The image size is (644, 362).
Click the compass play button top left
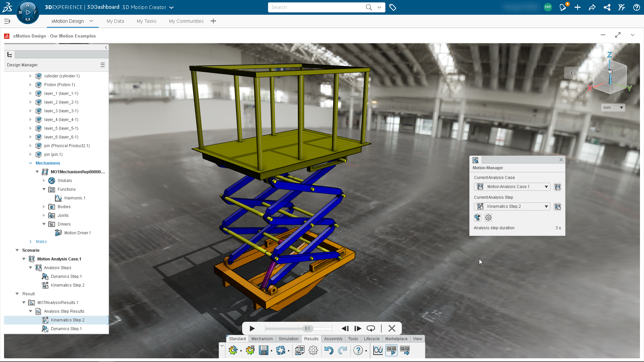point(28,12)
